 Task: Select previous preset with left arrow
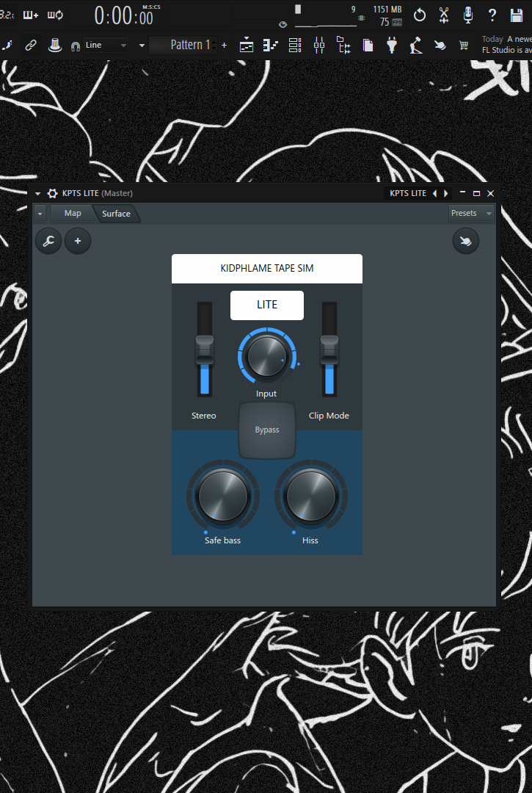pyautogui.click(x=435, y=193)
